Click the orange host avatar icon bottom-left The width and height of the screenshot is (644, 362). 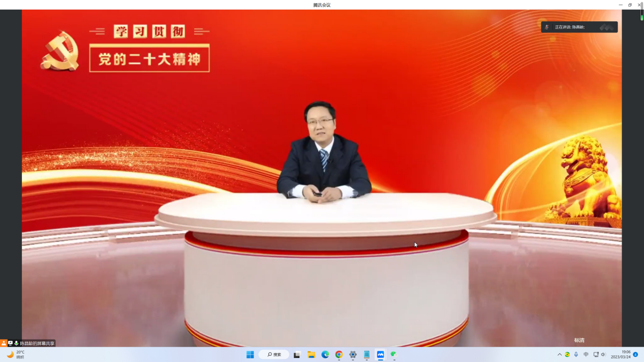4,343
